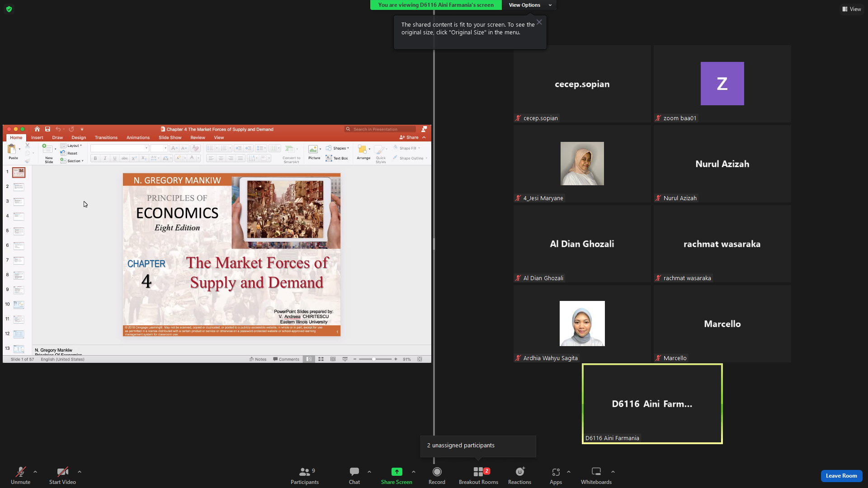Image resolution: width=868 pixels, height=488 pixels.
Task: Unmute the microphone in Zoom
Action: pyautogui.click(x=20, y=475)
